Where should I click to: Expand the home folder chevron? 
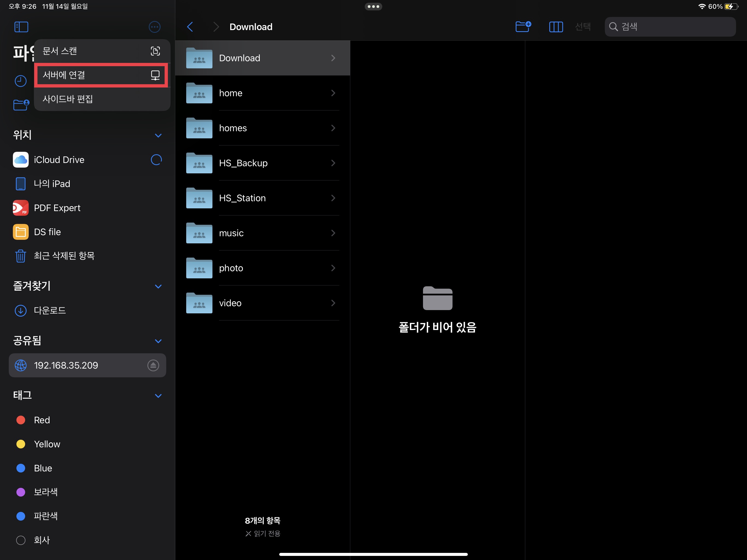[x=333, y=93]
